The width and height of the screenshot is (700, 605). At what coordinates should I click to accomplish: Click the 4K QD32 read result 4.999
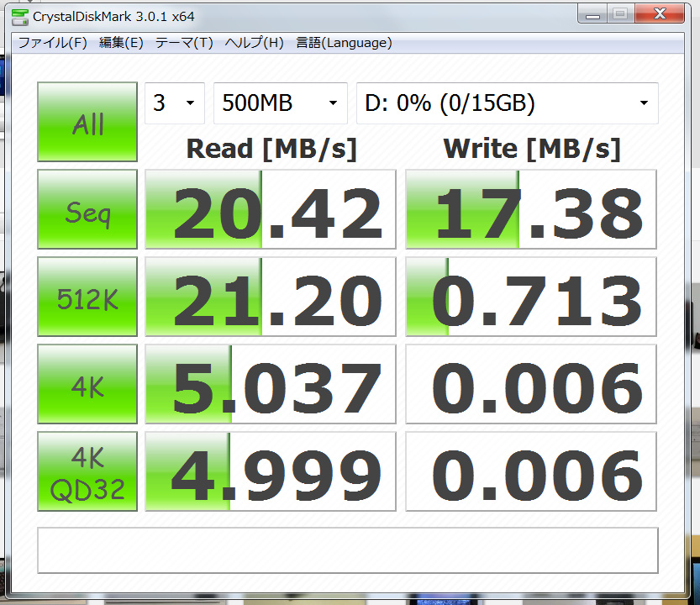271,471
